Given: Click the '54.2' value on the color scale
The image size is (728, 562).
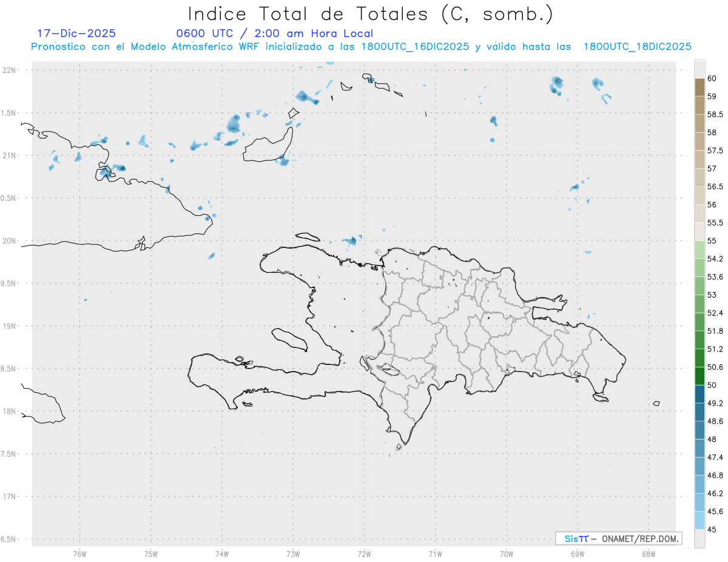Looking at the screenshot, I should pyautogui.click(x=715, y=259).
